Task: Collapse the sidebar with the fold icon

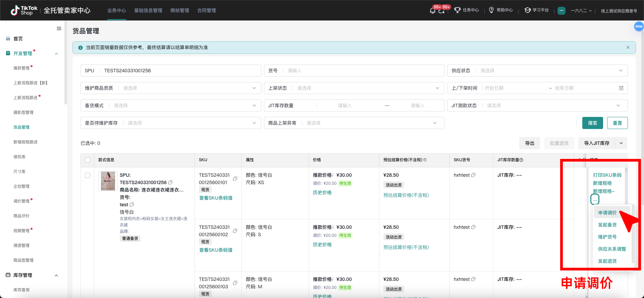Action: (59, 29)
